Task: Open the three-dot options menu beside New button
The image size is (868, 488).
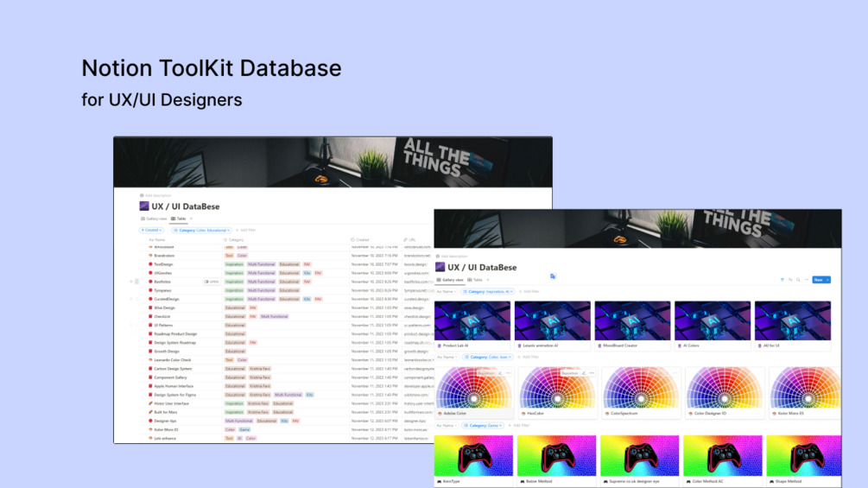Action: [807, 280]
